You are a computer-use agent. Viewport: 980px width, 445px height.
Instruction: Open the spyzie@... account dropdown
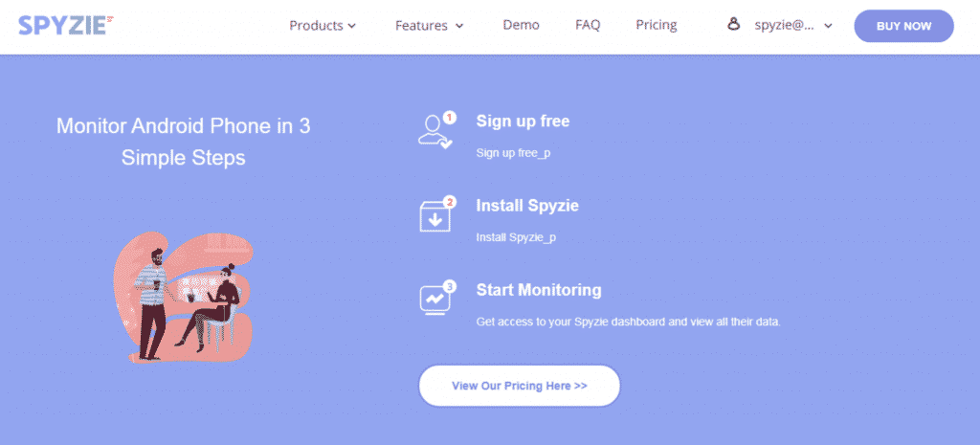[793, 26]
